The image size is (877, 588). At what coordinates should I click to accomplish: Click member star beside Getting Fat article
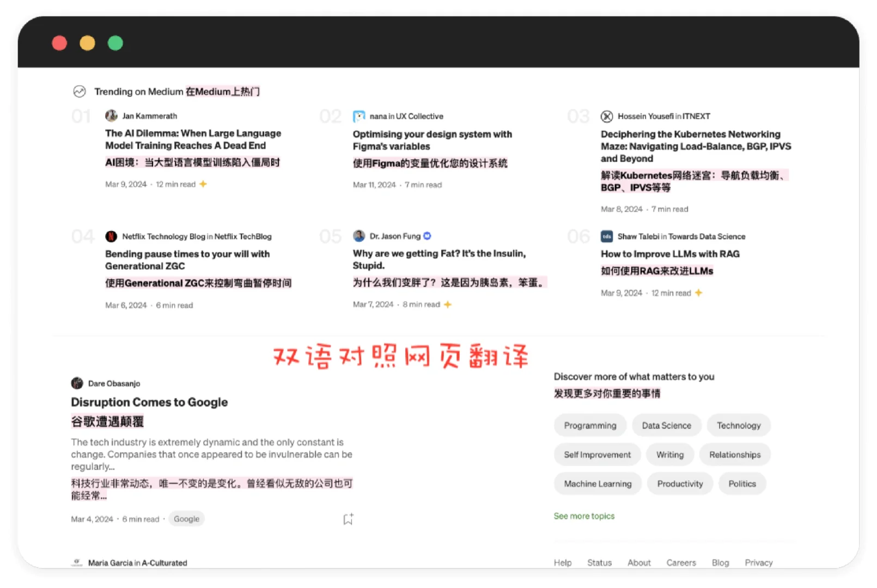coord(448,304)
